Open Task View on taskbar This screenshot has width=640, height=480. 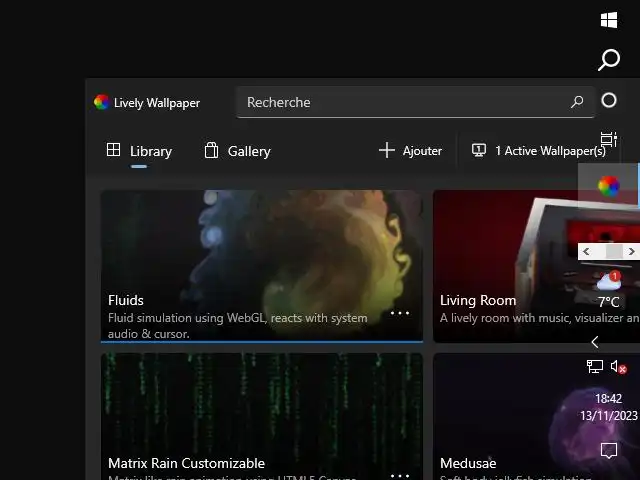[609, 139]
